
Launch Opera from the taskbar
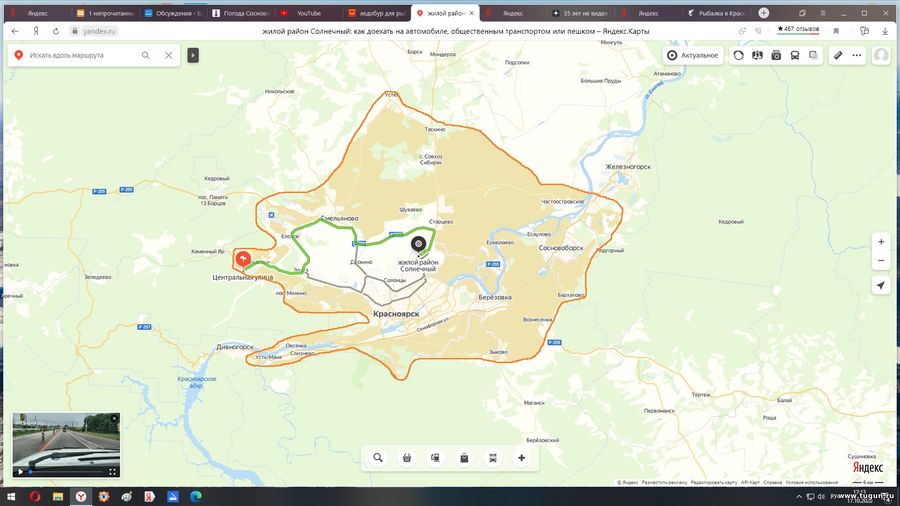tap(35, 496)
